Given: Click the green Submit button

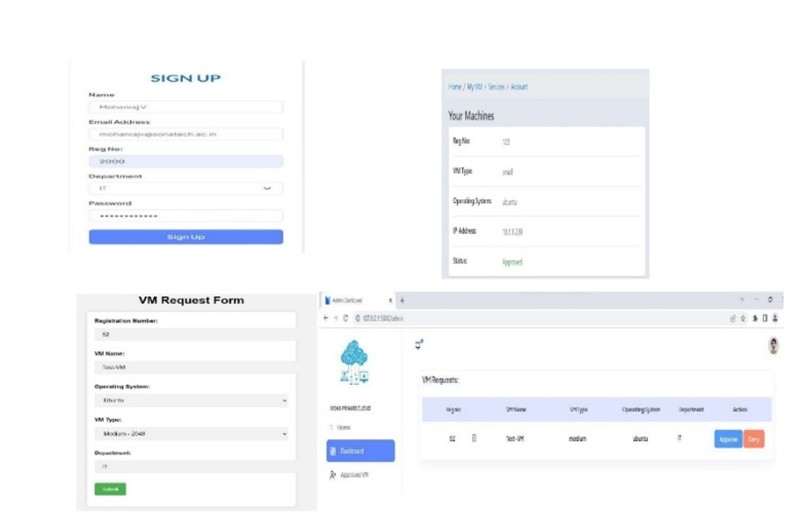Looking at the screenshot, I should pyautogui.click(x=110, y=489).
